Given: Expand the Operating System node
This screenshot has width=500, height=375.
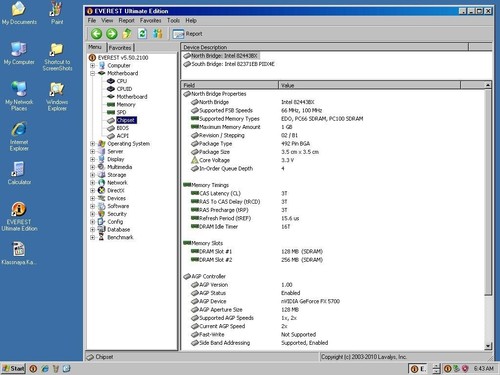Looking at the screenshot, I should (x=93, y=144).
